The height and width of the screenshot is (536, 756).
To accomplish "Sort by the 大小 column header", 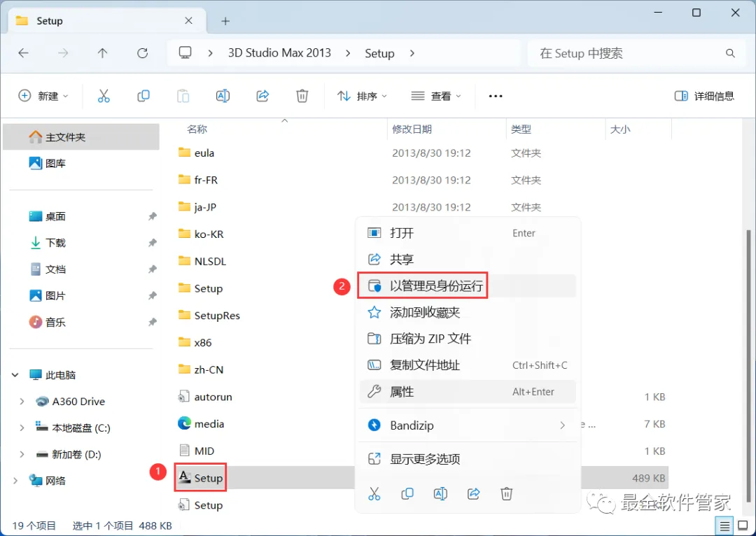I will coord(620,129).
